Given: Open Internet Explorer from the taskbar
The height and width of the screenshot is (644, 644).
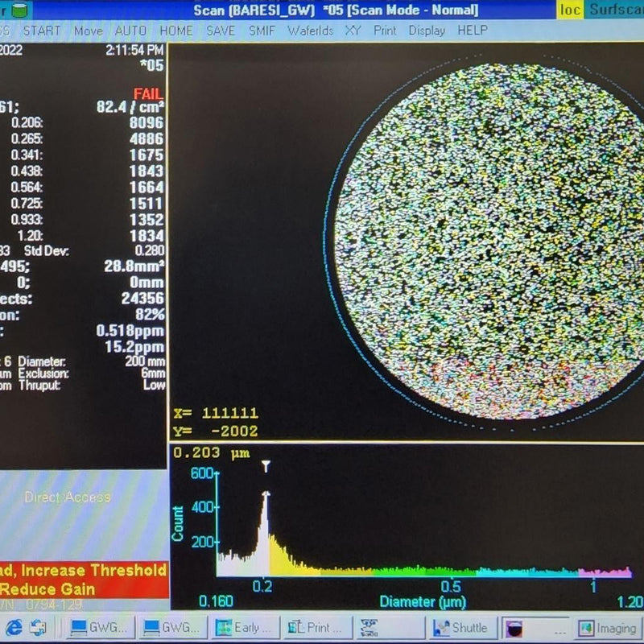Looking at the screenshot, I should [13, 627].
